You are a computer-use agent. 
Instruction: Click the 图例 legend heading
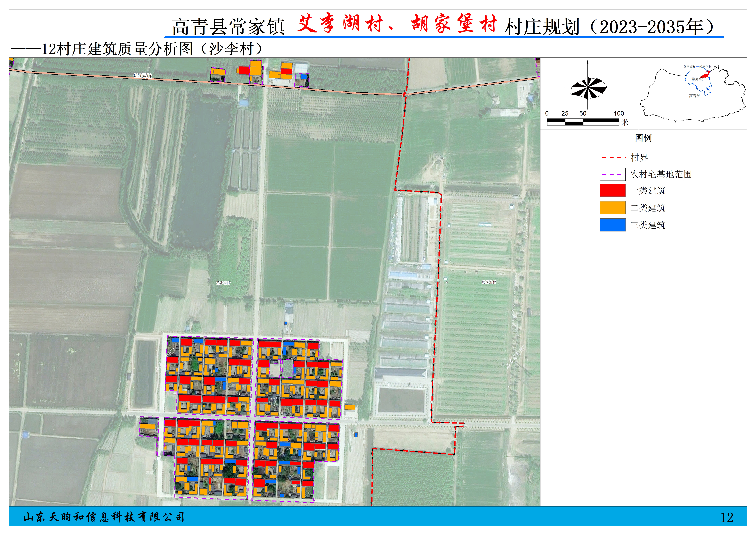[x=643, y=138]
